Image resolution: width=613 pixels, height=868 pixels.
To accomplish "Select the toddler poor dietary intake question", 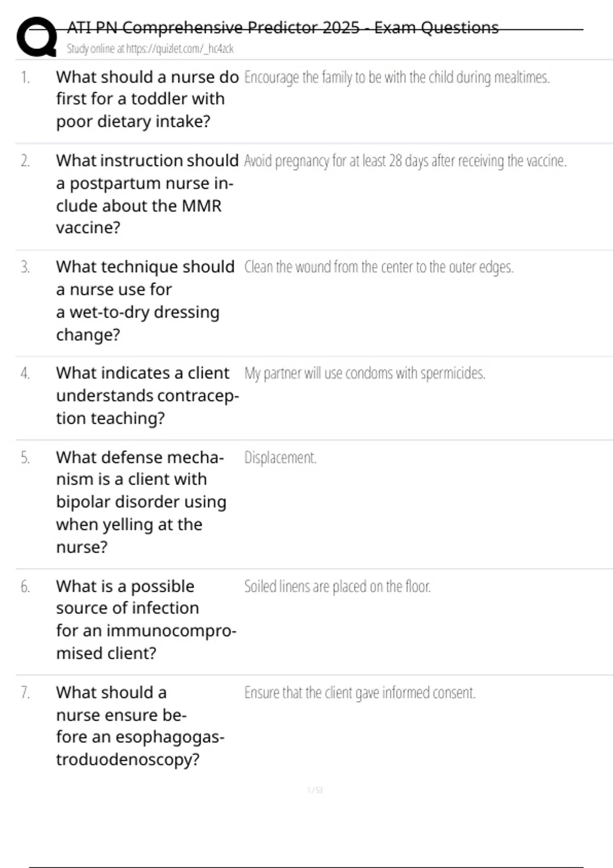I will click(147, 99).
